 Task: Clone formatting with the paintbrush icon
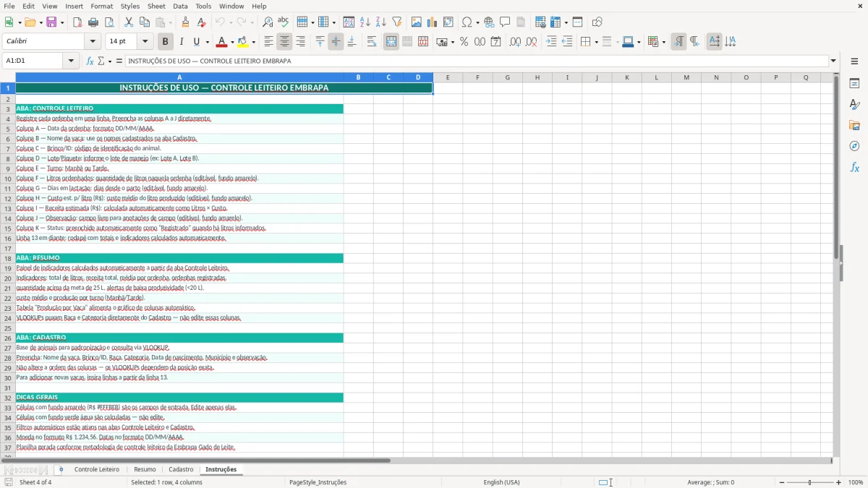click(186, 22)
